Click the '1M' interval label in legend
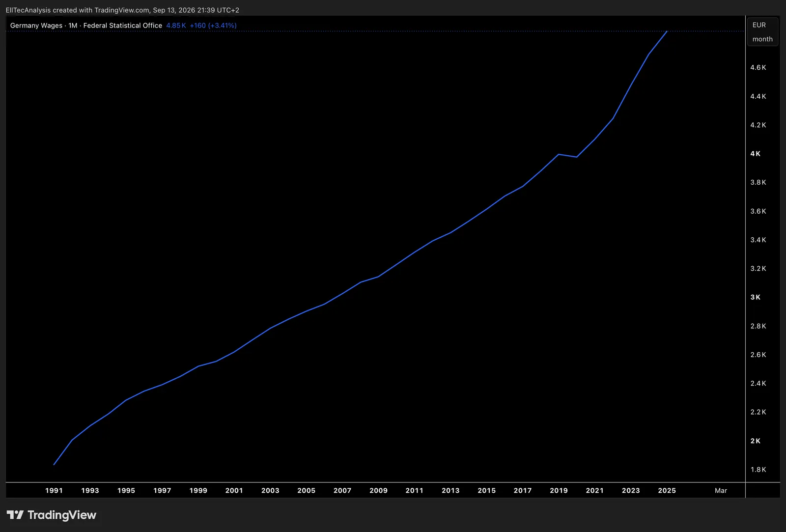Image resolution: width=786 pixels, height=532 pixels. [x=73, y=26]
